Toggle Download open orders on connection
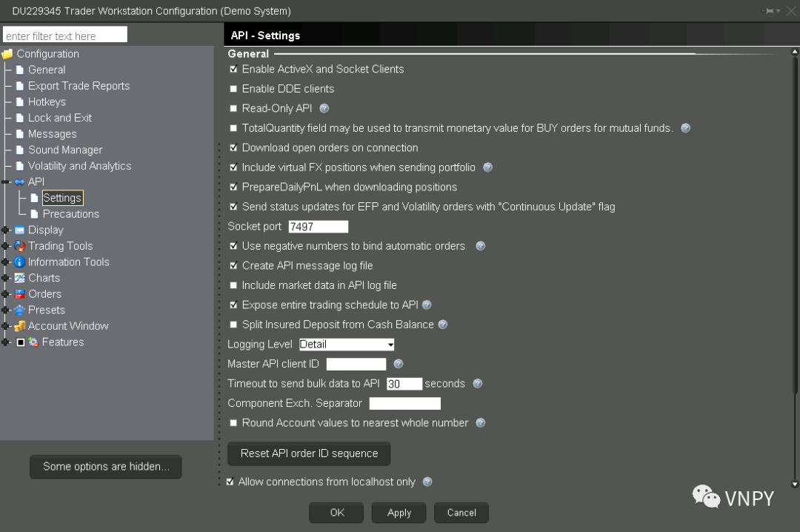Image resolution: width=800 pixels, height=532 pixels. tap(233, 147)
